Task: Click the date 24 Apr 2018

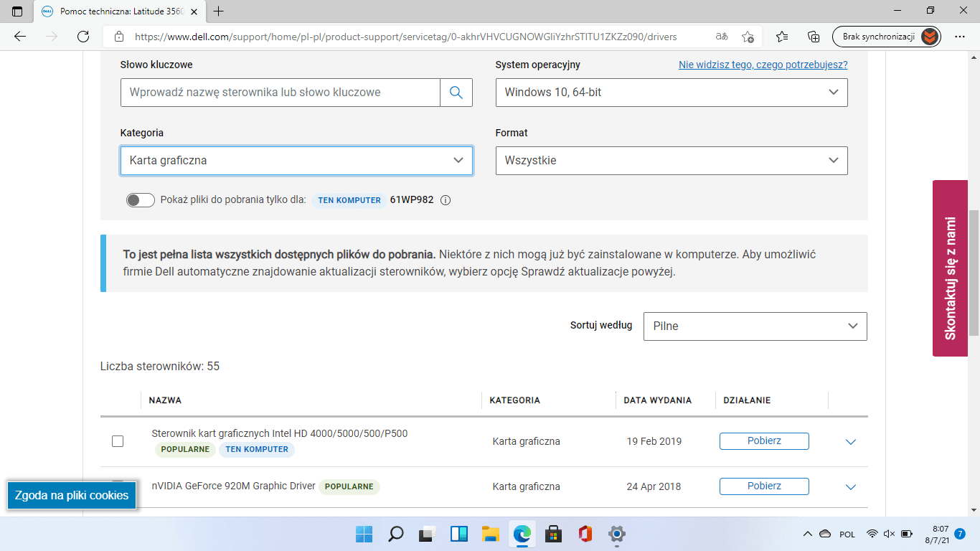Action: coord(654,486)
